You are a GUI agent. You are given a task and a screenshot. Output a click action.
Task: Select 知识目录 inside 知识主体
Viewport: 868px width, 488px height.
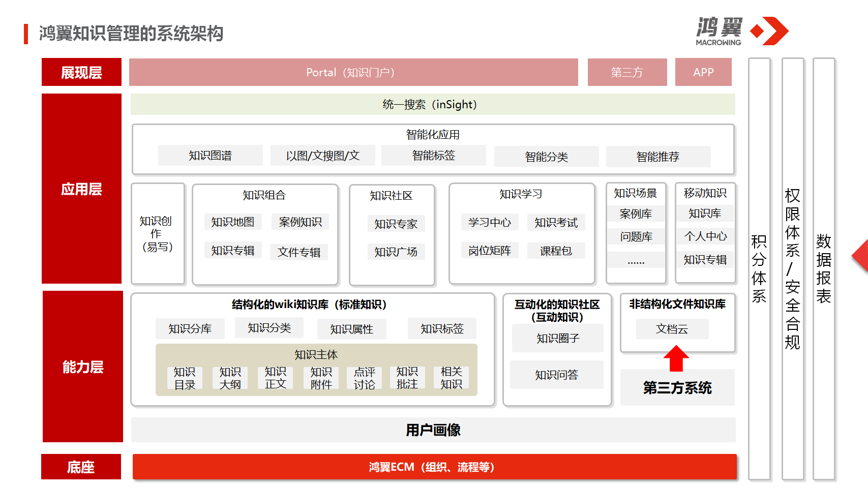[x=185, y=378]
